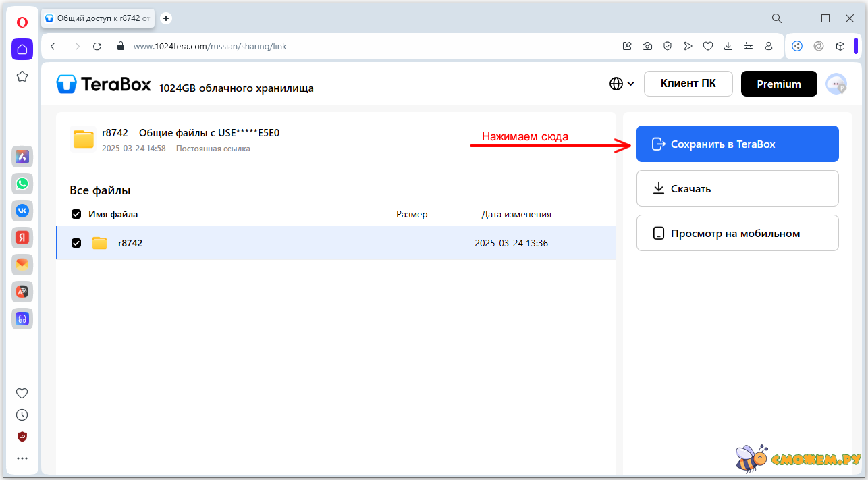Sort by Имя файла column header
The height and width of the screenshot is (480, 868).
113,214
